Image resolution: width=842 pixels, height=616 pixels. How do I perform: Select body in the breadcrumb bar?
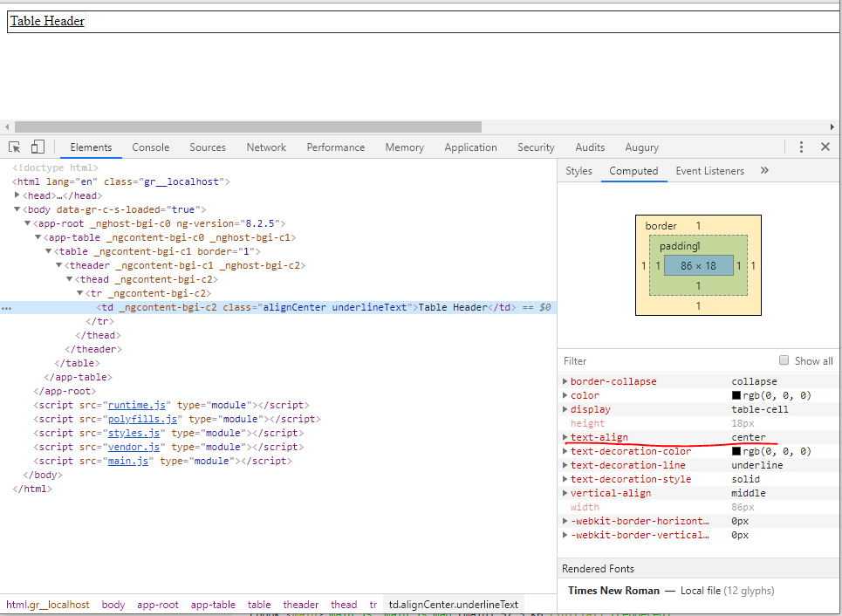113,604
